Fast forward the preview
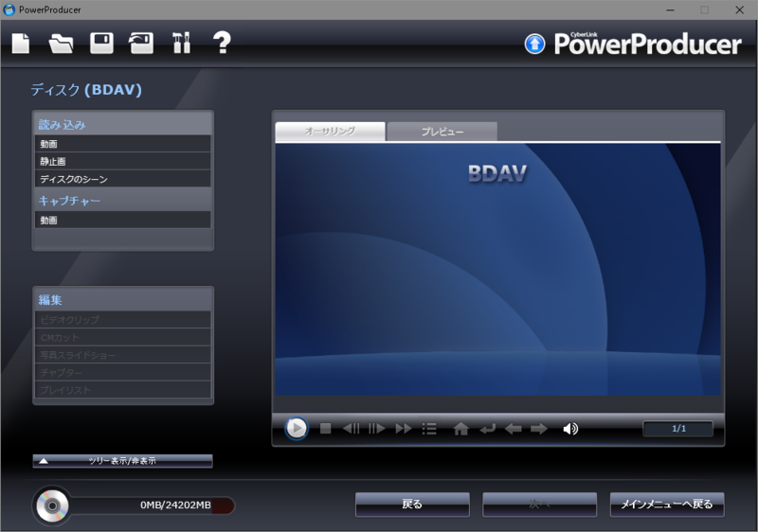This screenshot has height=532, width=758. click(404, 428)
